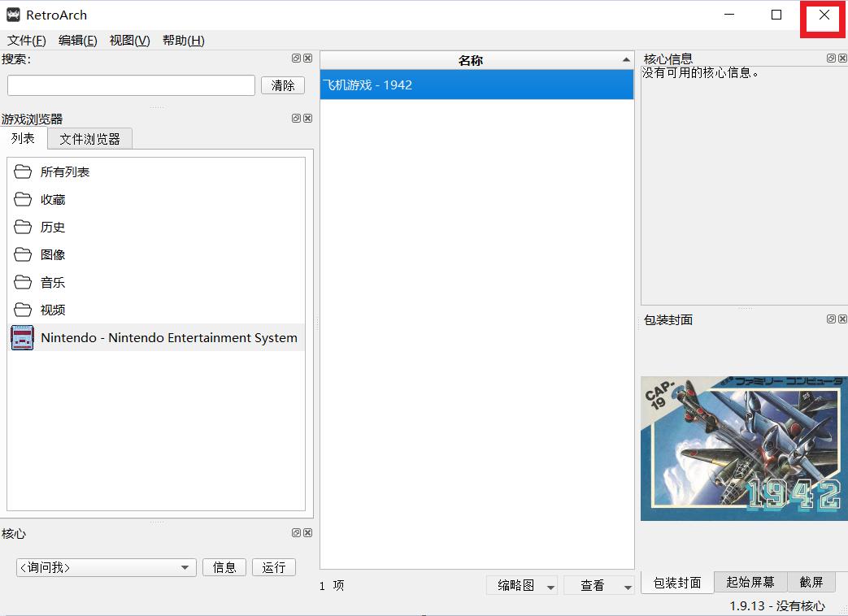Click the 1942 box art cover image
This screenshot has height=616, width=848.
(743, 448)
